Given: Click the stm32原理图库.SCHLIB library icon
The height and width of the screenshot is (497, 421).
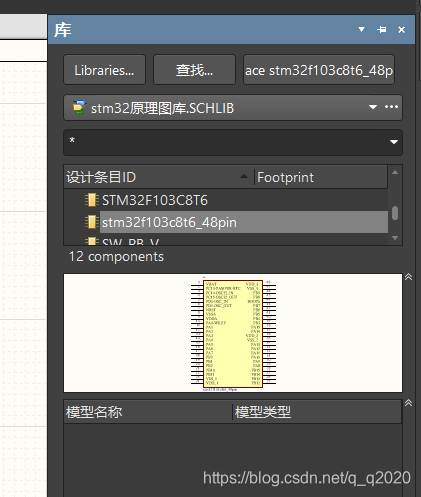Looking at the screenshot, I should [x=79, y=107].
